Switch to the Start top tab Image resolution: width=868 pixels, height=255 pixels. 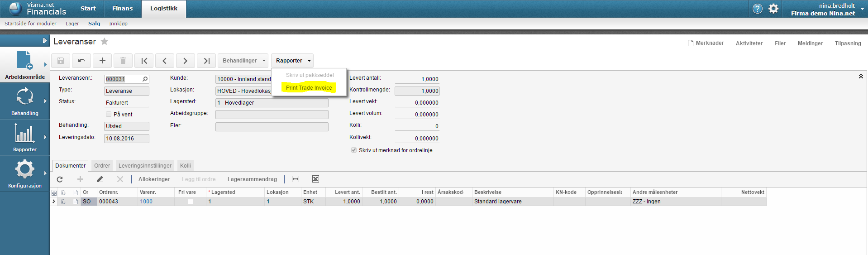88,9
